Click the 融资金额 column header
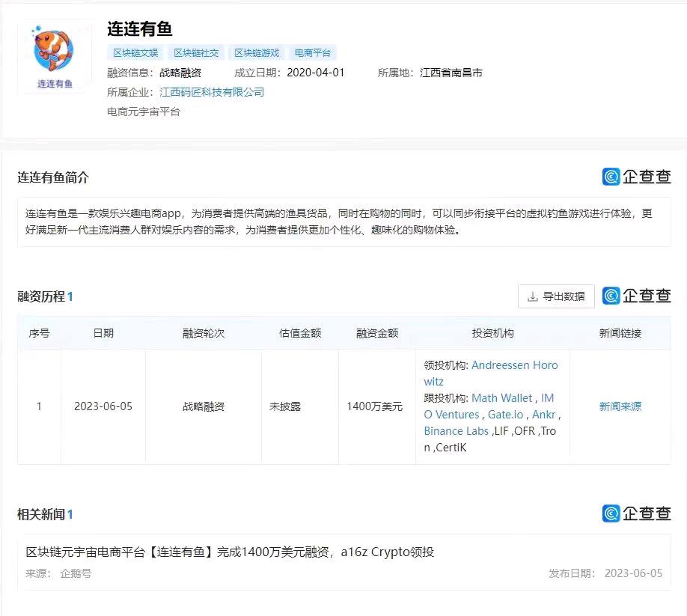 tap(377, 333)
